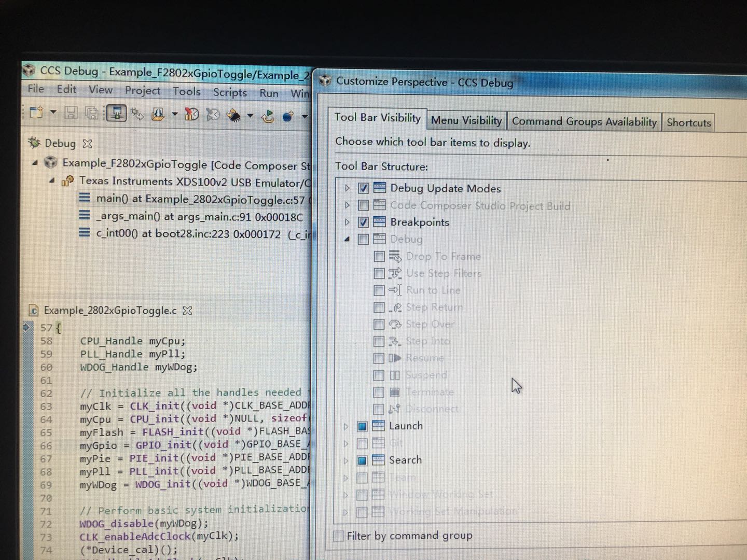
Task: Click the Drop To Frame icon
Action: coord(395,256)
